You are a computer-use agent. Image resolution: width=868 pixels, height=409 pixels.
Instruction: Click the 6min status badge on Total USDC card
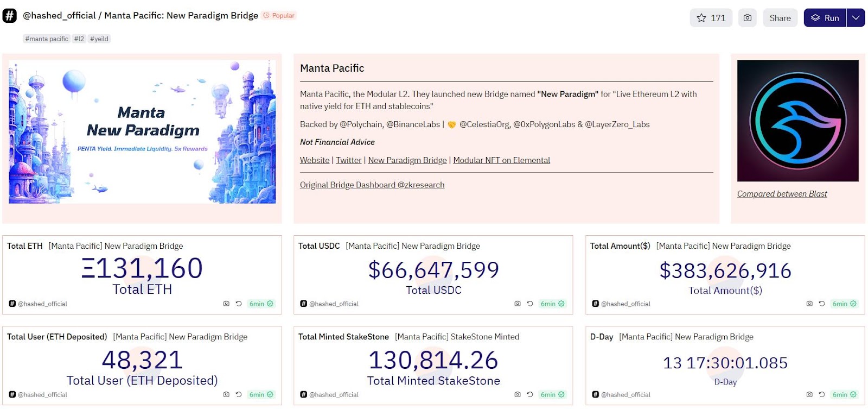pos(552,304)
